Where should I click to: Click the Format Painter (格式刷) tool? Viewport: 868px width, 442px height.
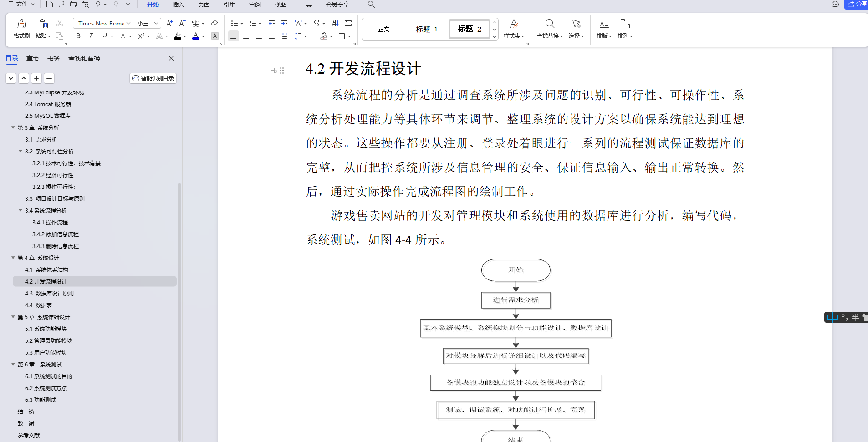(x=21, y=29)
